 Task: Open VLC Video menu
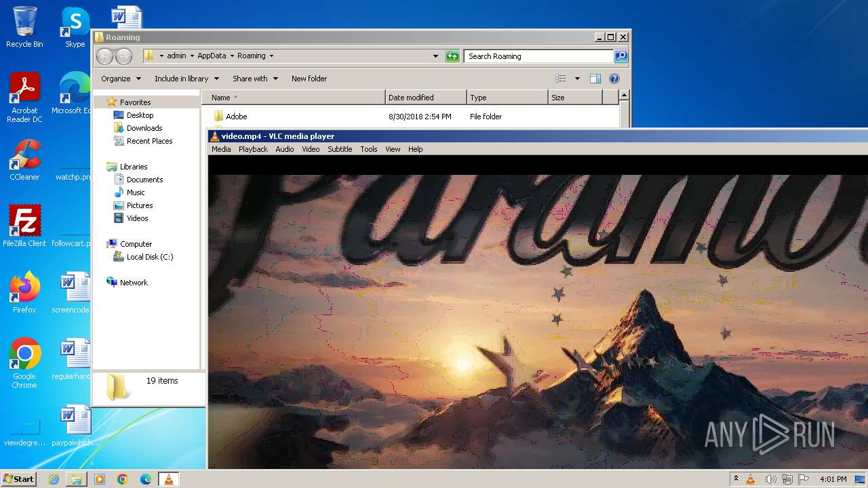click(311, 149)
